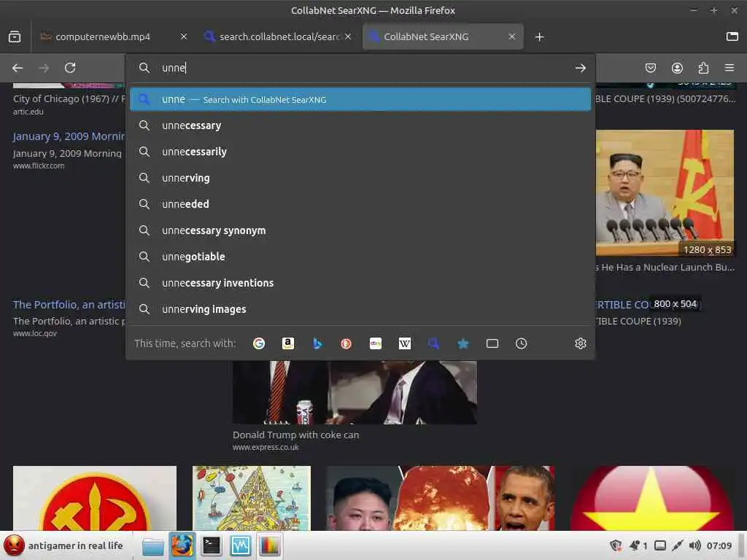The height and width of the screenshot is (560, 747).
Task: Search history with the clock icon
Action: click(x=521, y=343)
